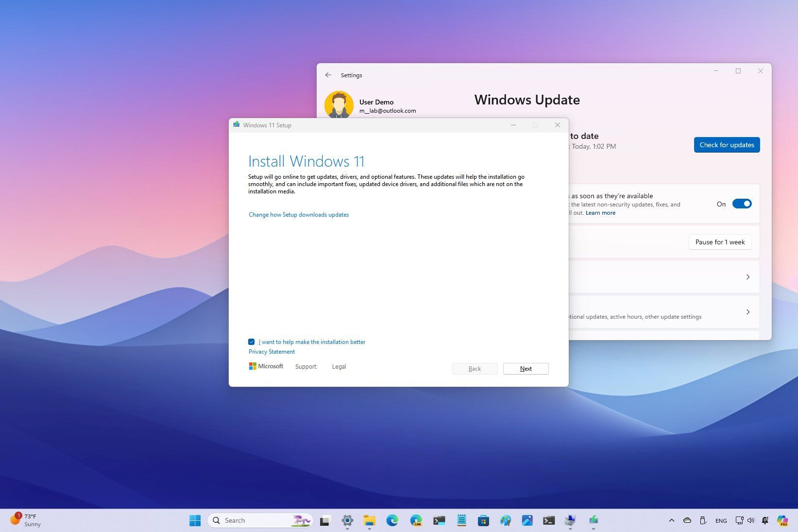Open network status icon in system tray
The image size is (798, 532).
pyautogui.click(x=739, y=520)
